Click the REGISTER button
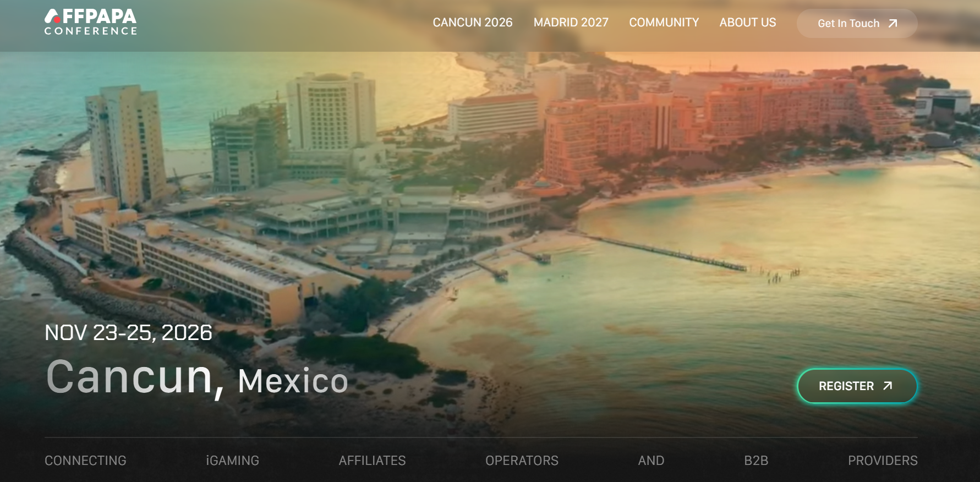Viewport: 980px width, 482px height. (857, 386)
